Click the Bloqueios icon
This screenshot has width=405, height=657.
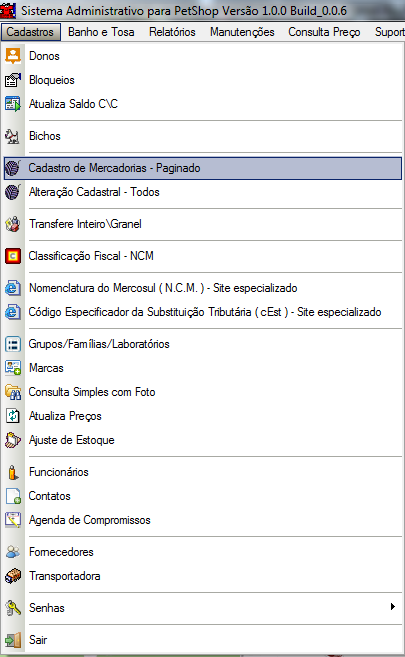point(13,80)
